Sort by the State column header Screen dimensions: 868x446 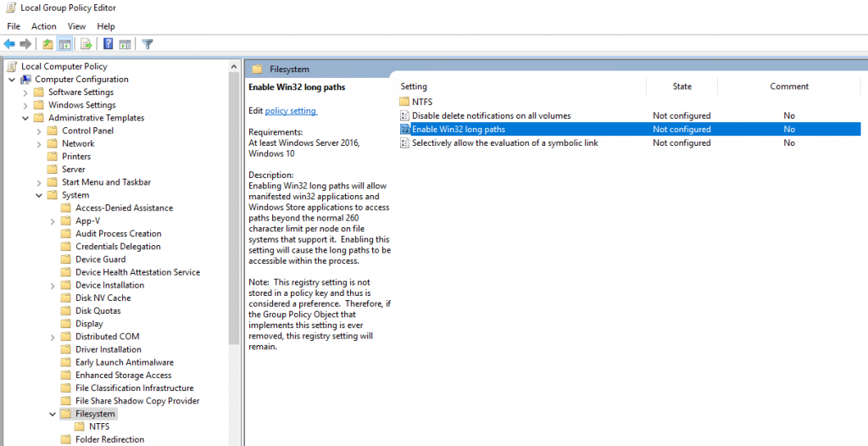[682, 86]
